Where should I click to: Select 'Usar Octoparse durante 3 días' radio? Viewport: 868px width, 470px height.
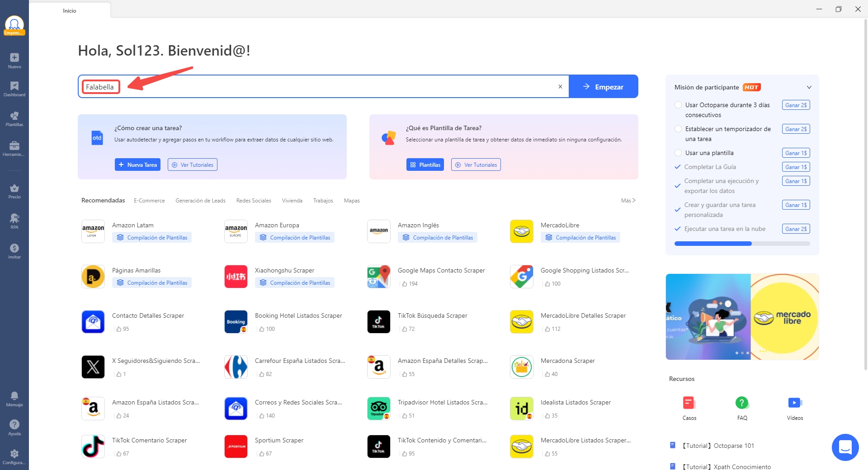click(678, 105)
